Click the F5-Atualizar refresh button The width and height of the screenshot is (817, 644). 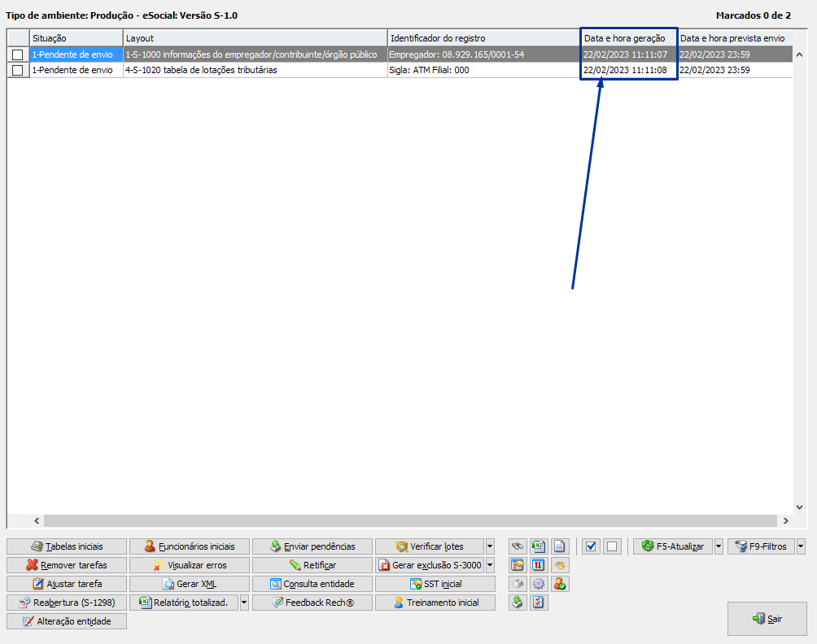673,546
